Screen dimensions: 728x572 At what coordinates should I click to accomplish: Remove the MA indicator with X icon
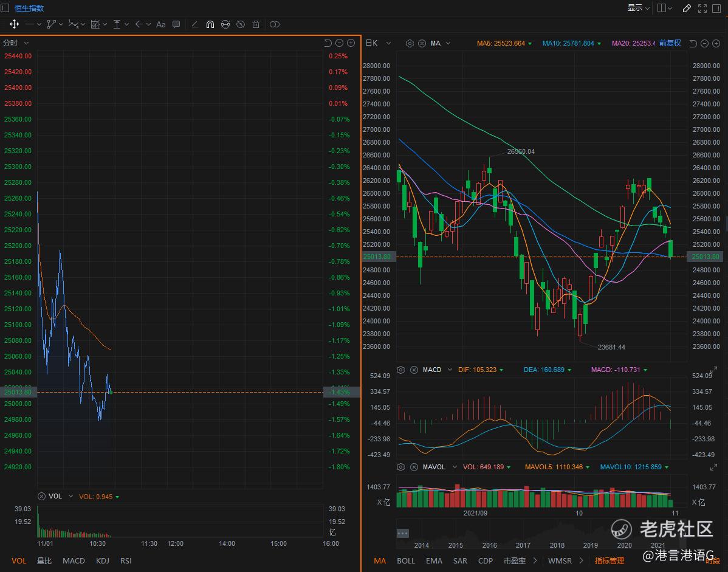point(422,43)
